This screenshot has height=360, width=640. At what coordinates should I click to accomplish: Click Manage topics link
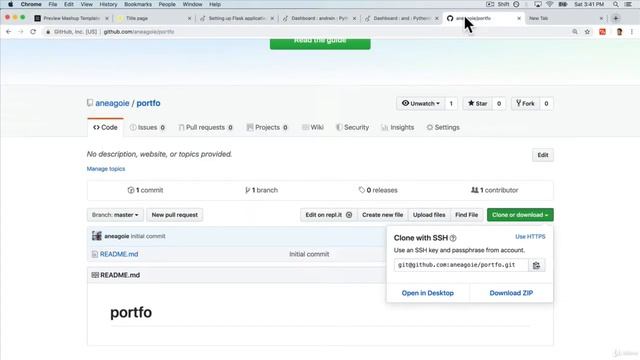[106, 169]
